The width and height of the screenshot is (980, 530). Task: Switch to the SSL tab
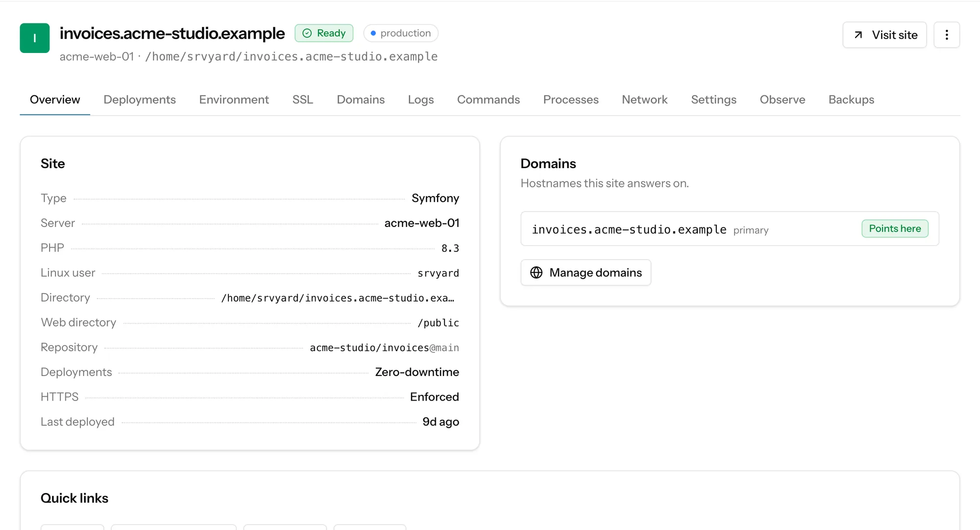(302, 100)
